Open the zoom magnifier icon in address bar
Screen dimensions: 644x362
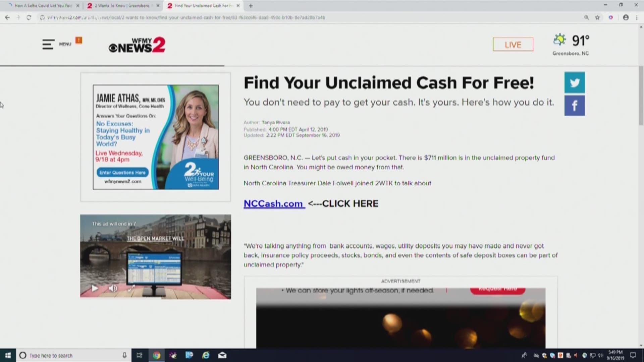pyautogui.click(x=586, y=17)
